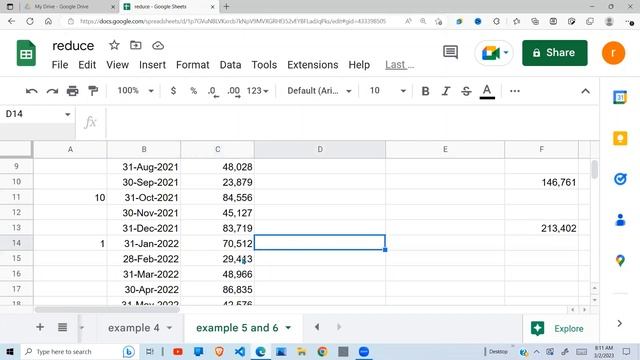Screen dimensions: 640x360
Task: Open the Insert menu
Action: [x=152, y=65]
